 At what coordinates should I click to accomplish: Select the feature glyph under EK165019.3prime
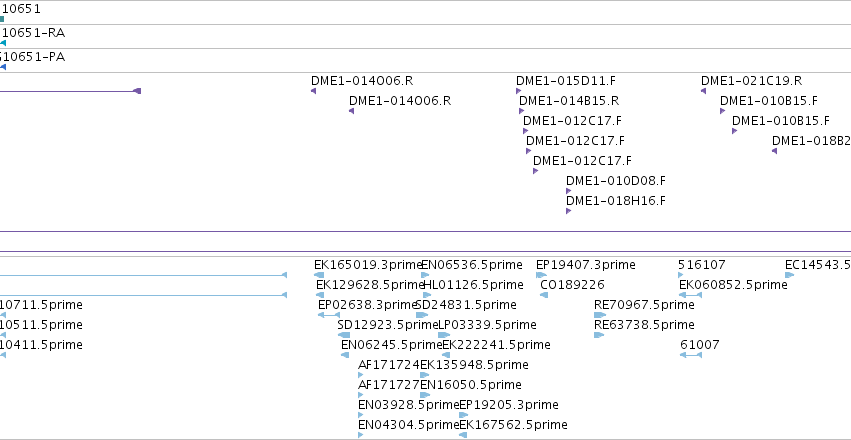pos(319,275)
